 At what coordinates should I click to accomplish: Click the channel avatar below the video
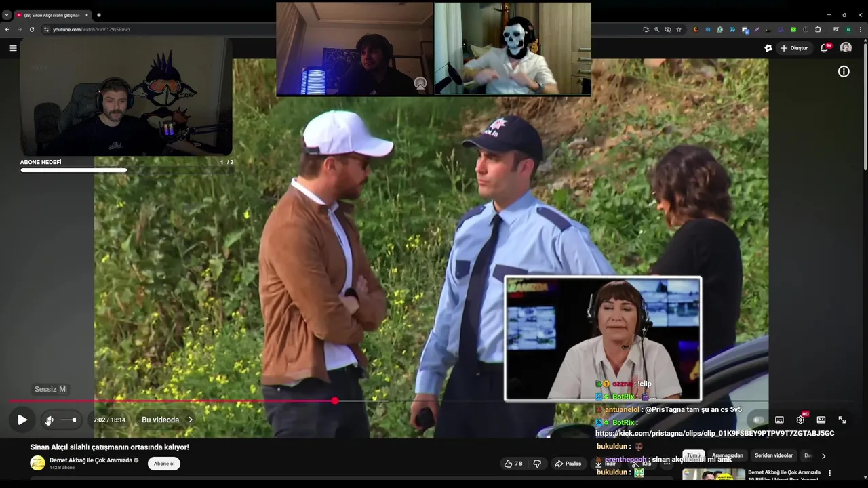pyautogui.click(x=38, y=463)
